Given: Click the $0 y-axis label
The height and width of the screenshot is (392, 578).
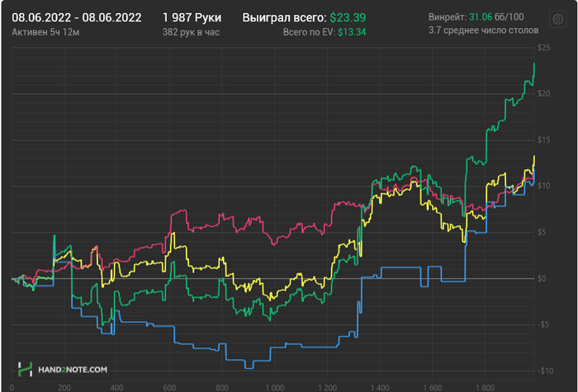Looking at the screenshot, I should (x=542, y=279).
